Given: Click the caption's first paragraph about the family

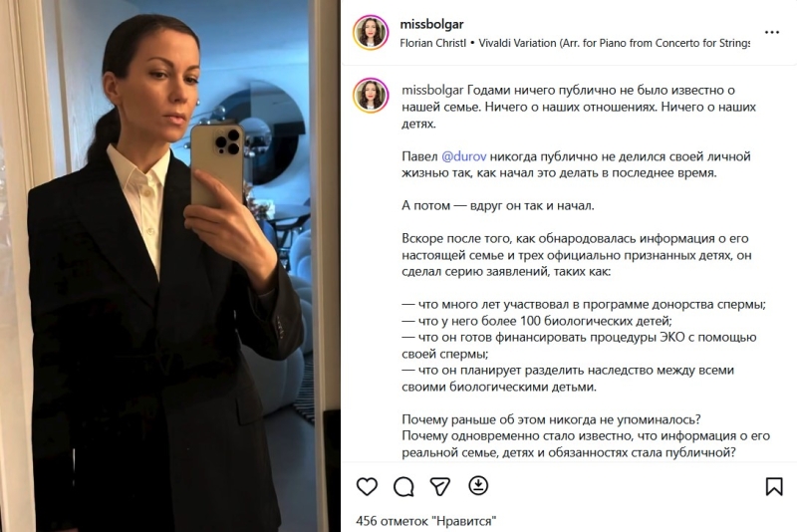Looking at the screenshot, I should pos(579,107).
